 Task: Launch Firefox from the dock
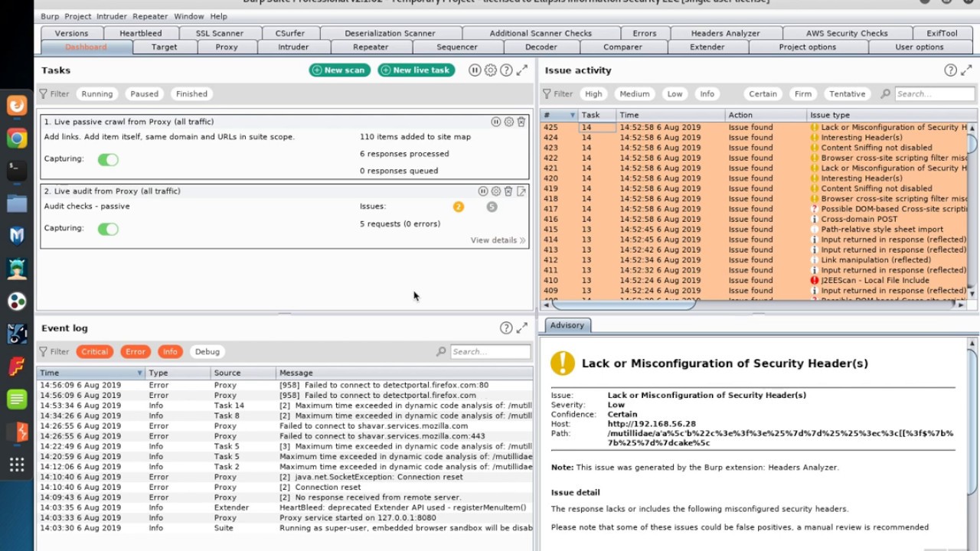pyautogui.click(x=17, y=105)
